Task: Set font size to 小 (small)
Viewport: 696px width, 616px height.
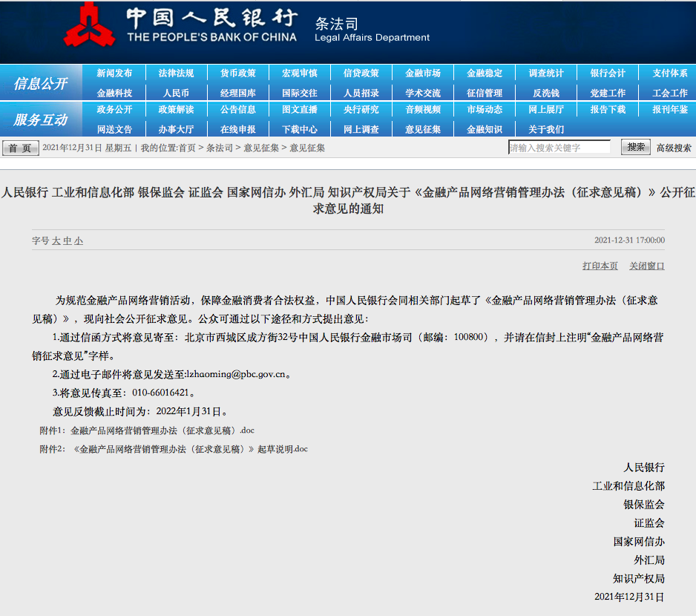Action: (x=79, y=241)
